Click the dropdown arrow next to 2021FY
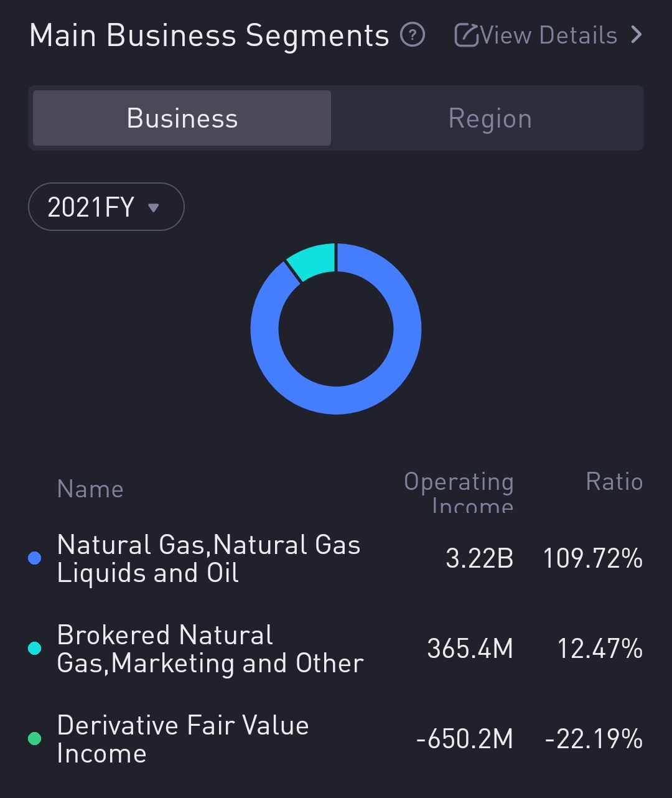This screenshot has height=798, width=672. tap(154, 207)
